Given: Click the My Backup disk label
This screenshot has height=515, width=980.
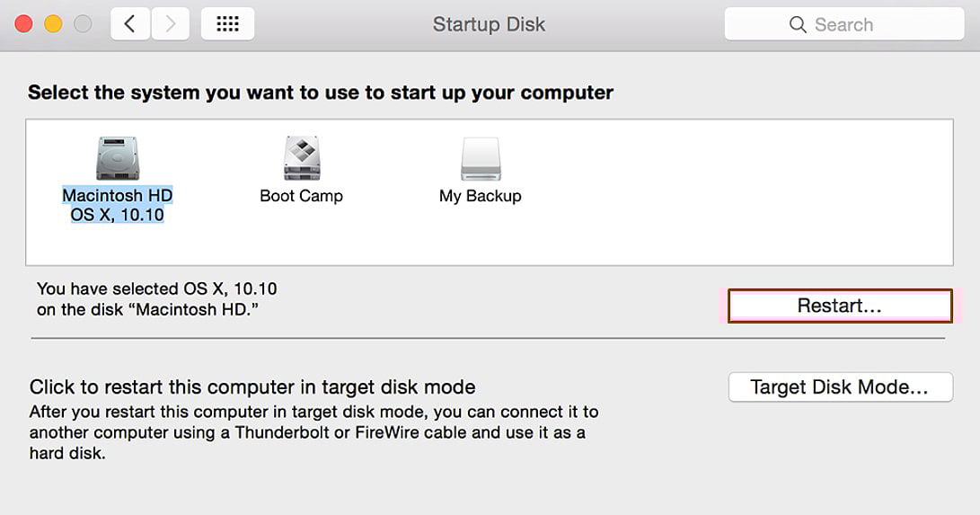Looking at the screenshot, I should pos(480,195).
